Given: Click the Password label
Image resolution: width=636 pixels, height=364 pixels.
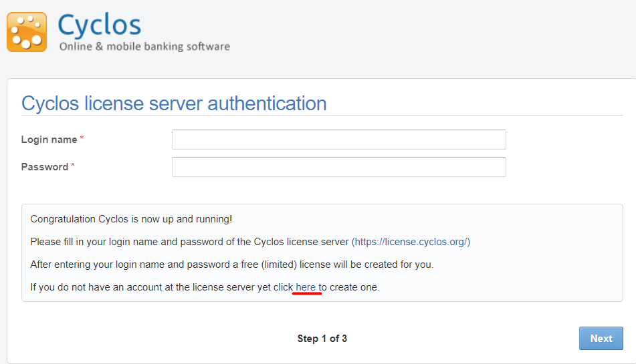Looking at the screenshot, I should (x=45, y=167).
